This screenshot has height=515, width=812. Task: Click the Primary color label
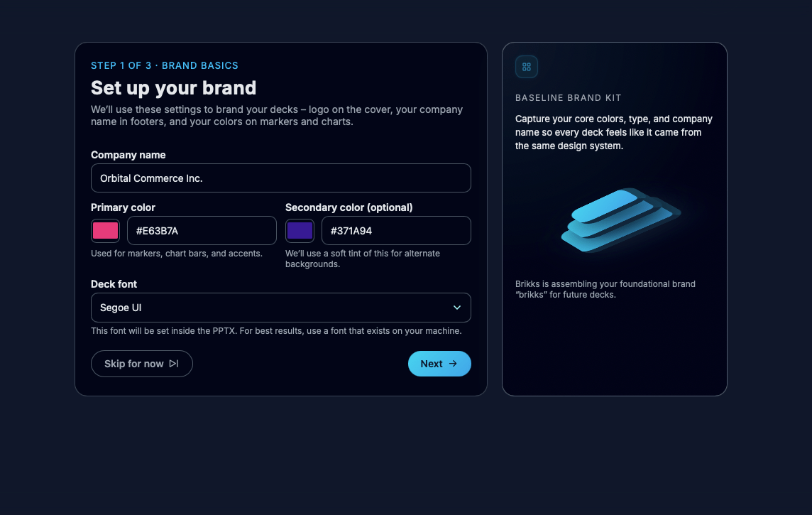coord(123,207)
